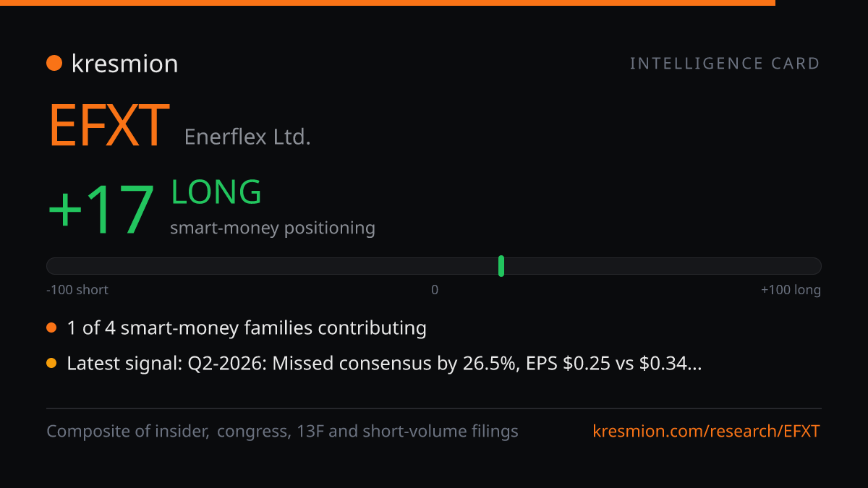This screenshot has height=488, width=868.
Task: Click the Enerflex Ltd. company name
Action: point(247,137)
